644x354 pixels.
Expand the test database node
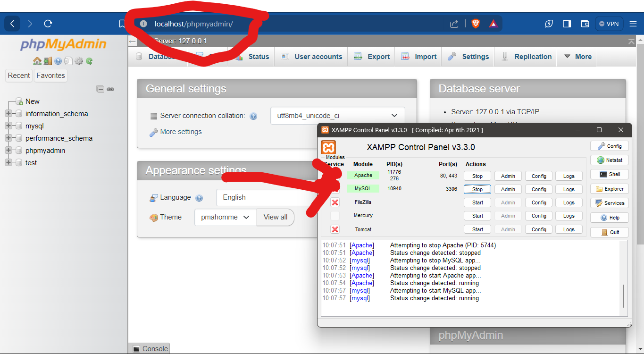[8, 163]
